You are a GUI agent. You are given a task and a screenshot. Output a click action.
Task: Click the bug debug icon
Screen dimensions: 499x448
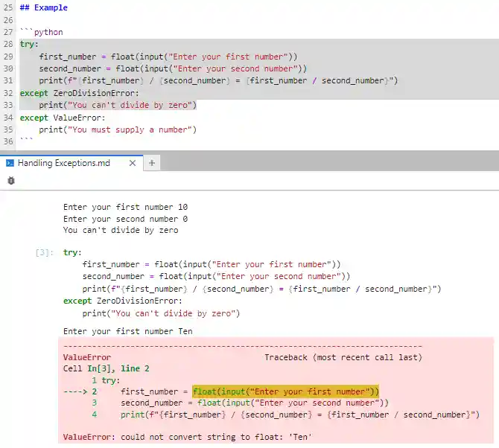(11, 181)
